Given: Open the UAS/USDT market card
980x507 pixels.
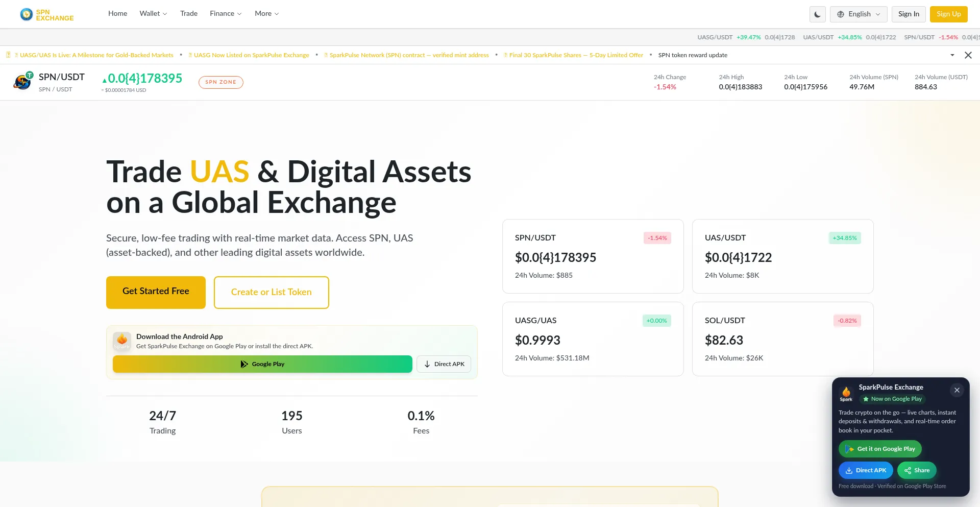Looking at the screenshot, I should point(782,256).
